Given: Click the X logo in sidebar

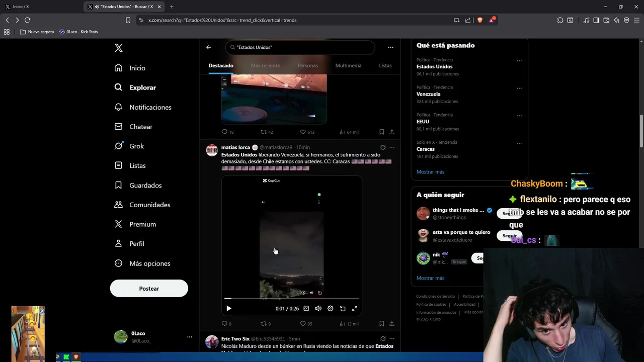Looking at the screenshot, I should coord(119,48).
